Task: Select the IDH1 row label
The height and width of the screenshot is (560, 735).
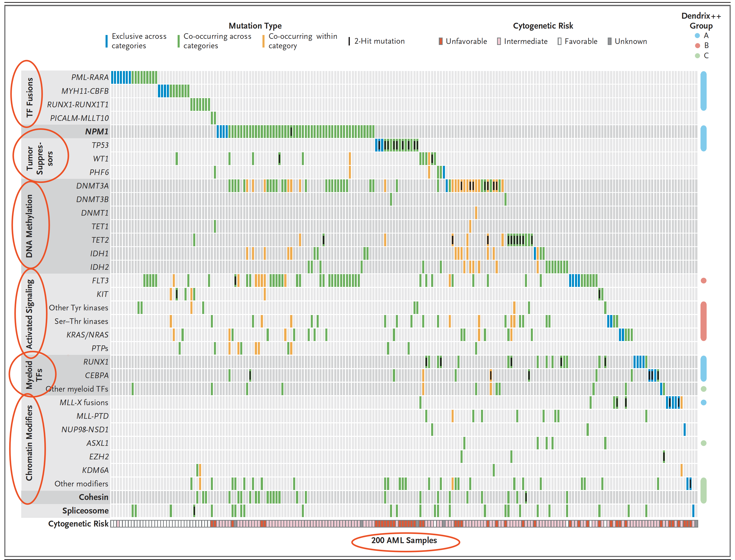Action: click(x=99, y=254)
